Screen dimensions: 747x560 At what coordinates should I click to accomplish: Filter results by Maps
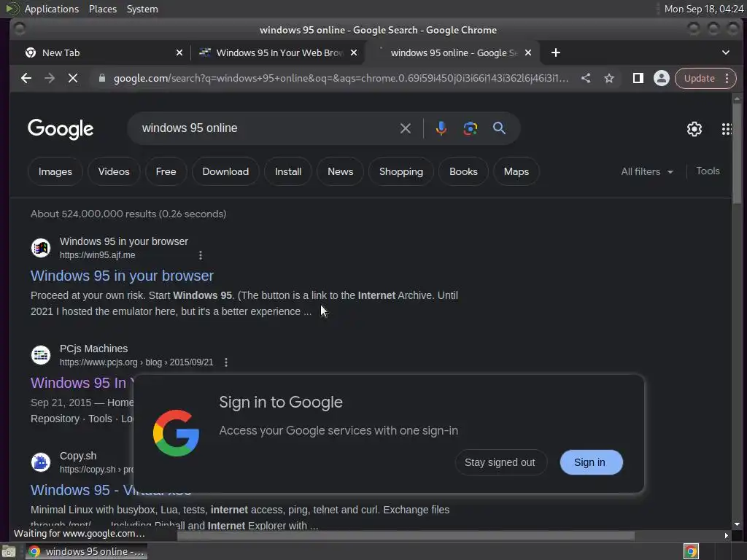point(516,171)
